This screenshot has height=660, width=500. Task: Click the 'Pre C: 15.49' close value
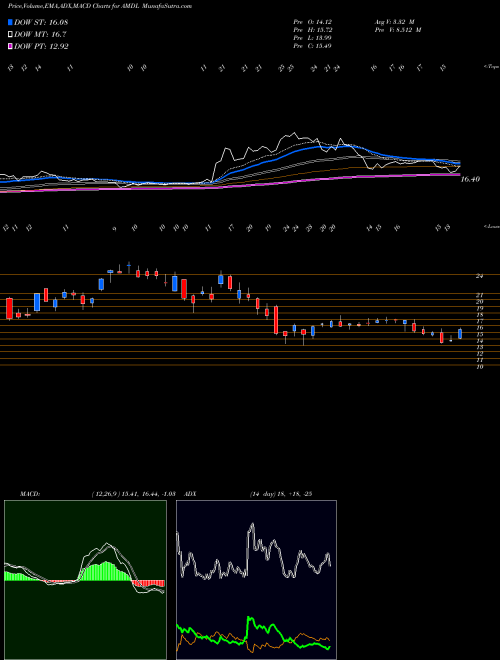pos(312,46)
